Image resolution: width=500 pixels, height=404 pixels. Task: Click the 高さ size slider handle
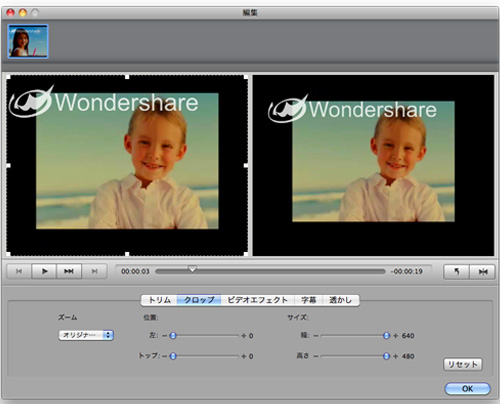point(386,356)
